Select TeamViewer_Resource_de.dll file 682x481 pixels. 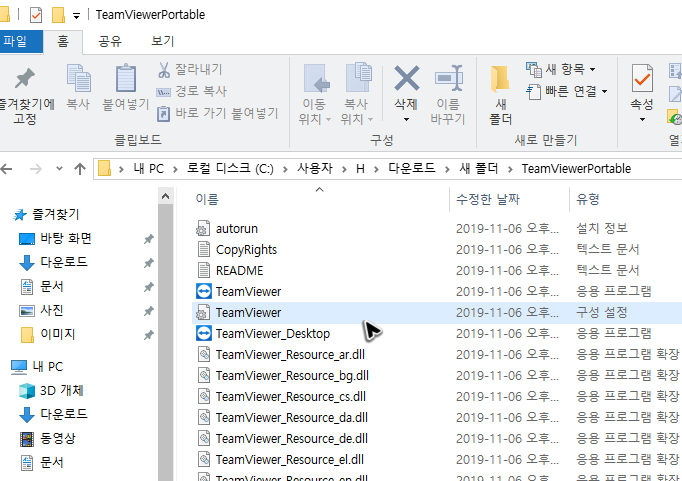(x=292, y=438)
